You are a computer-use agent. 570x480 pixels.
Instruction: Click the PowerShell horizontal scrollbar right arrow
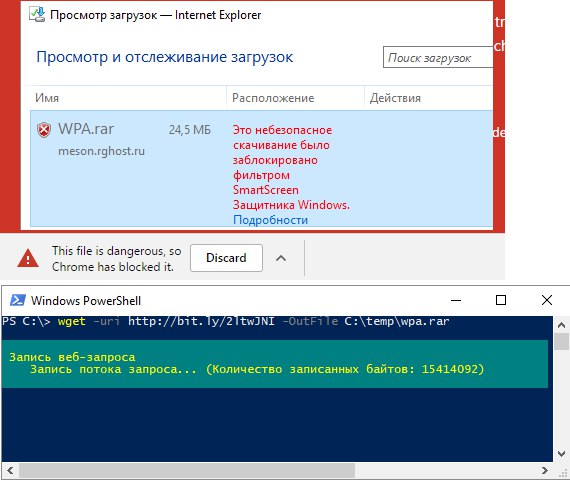(545, 471)
